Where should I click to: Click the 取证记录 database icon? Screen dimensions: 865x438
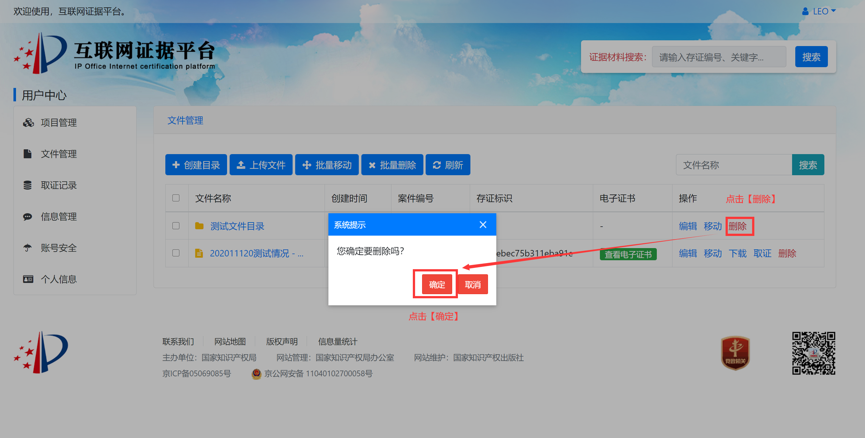pos(28,185)
